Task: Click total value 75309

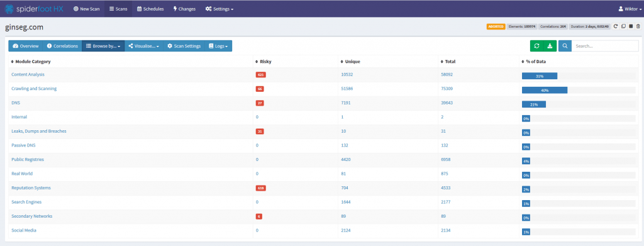Action: pyautogui.click(x=447, y=88)
